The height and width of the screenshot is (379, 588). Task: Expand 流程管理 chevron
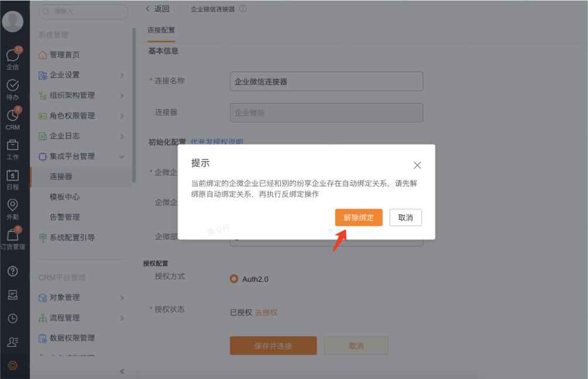point(122,317)
